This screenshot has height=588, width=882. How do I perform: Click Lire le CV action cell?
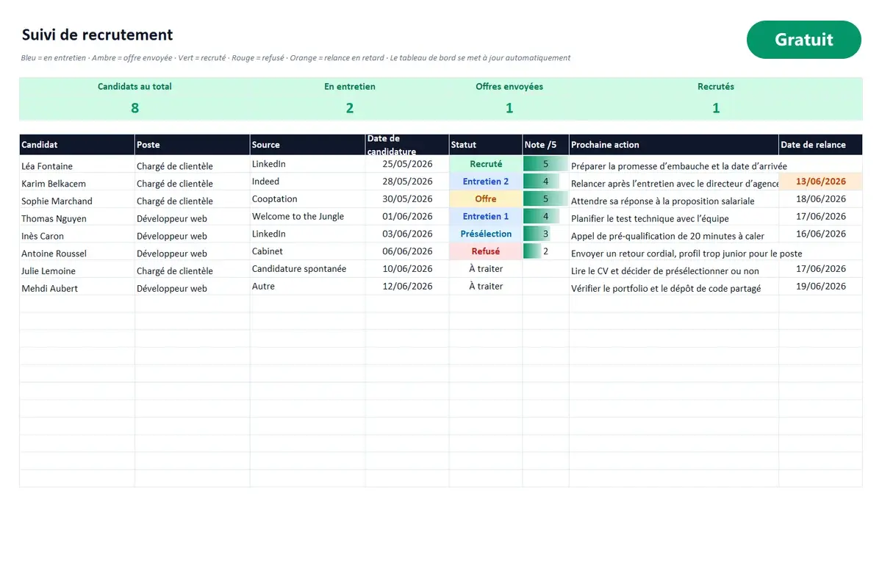point(674,270)
